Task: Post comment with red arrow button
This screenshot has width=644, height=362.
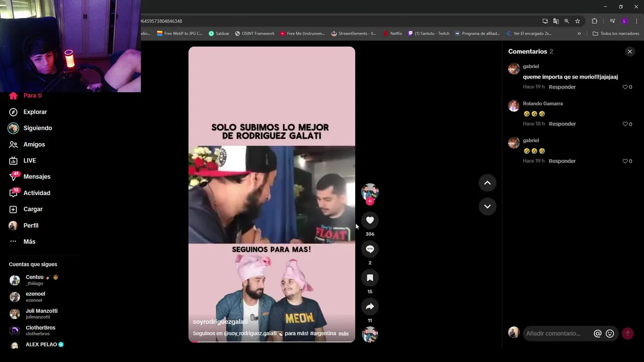Action: pyautogui.click(x=627, y=333)
